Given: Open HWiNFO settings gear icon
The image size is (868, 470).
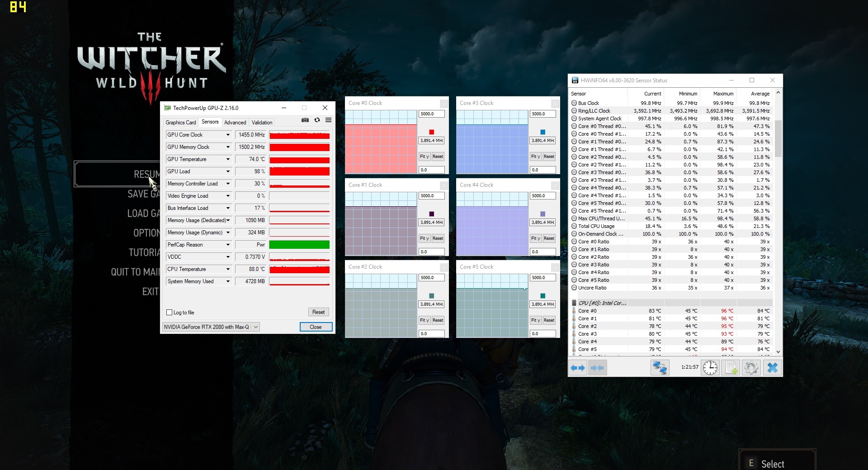Looking at the screenshot, I should click(751, 368).
